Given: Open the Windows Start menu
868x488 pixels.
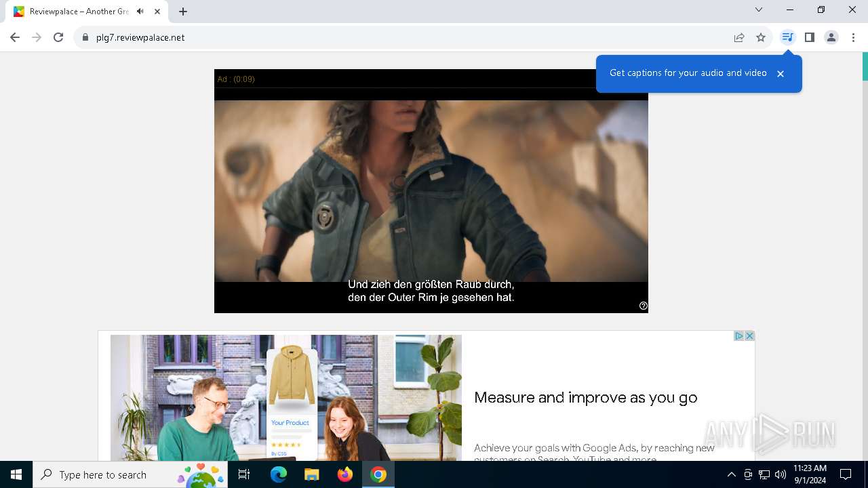Looking at the screenshot, I should click(16, 474).
